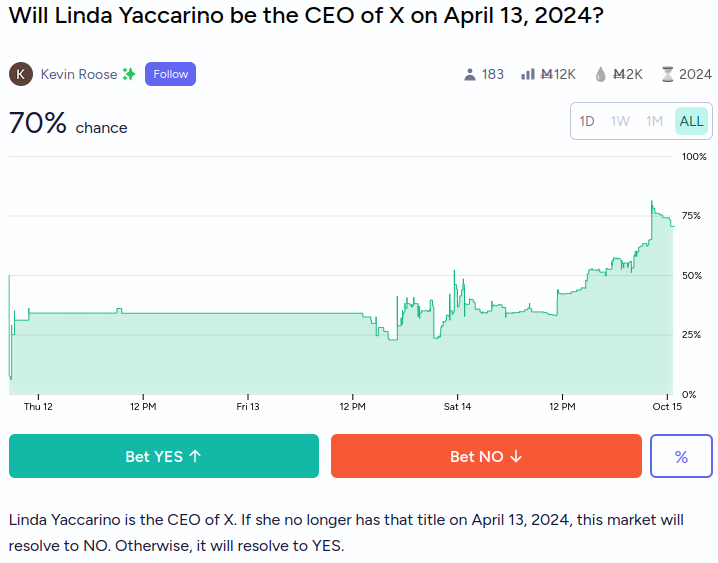Image resolution: width=718 pixels, height=563 pixels.
Task: Open the traders count person icon
Action: coord(469,74)
